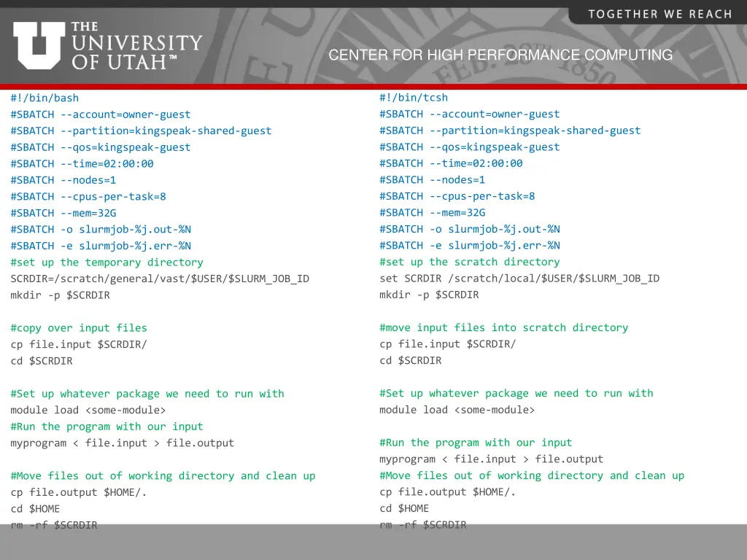
Task: Click 'mkdir -p $SCRDIR' in tcsh script
Action: pos(429,295)
